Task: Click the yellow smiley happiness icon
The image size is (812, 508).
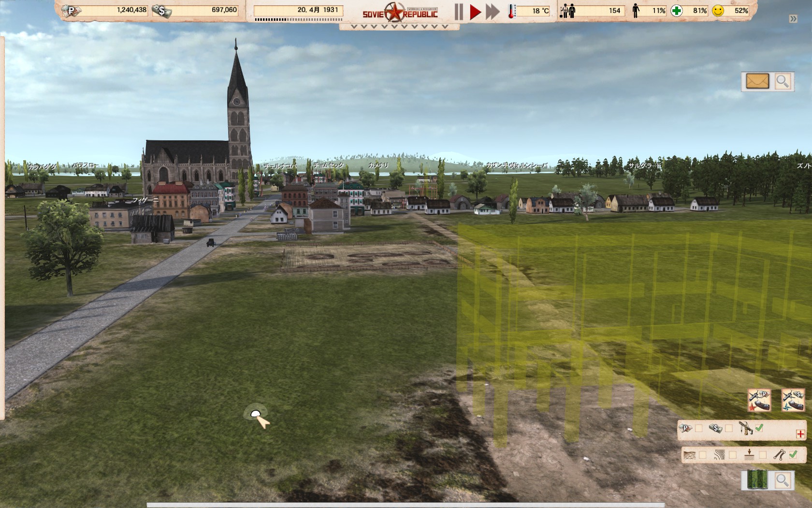Action: click(x=718, y=11)
